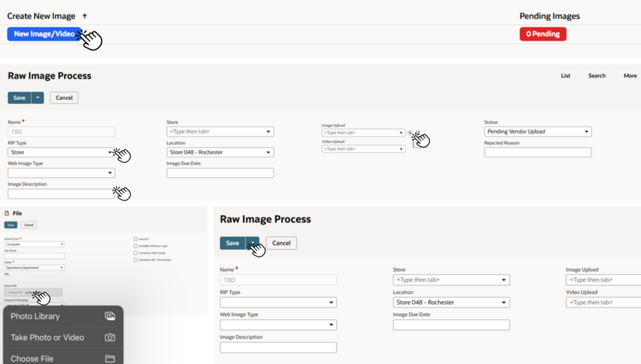Click Cancel in the bottom Raw Image Process form
Screen dimensions: 641x364
pyautogui.click(x=281, y=243)
